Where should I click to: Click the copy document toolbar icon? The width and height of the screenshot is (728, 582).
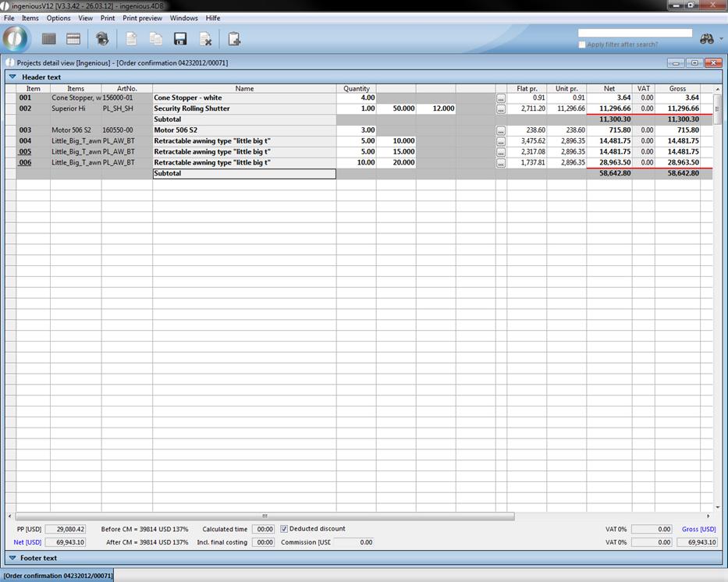[x=156, y=39]
